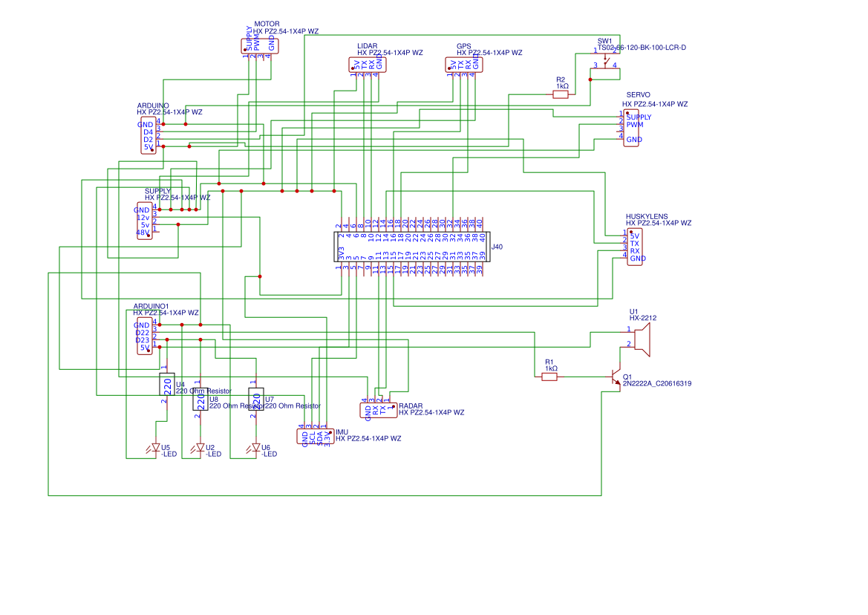868x615 pixels.
Task: Click the RADAR label text
Action: pos(411,406)
